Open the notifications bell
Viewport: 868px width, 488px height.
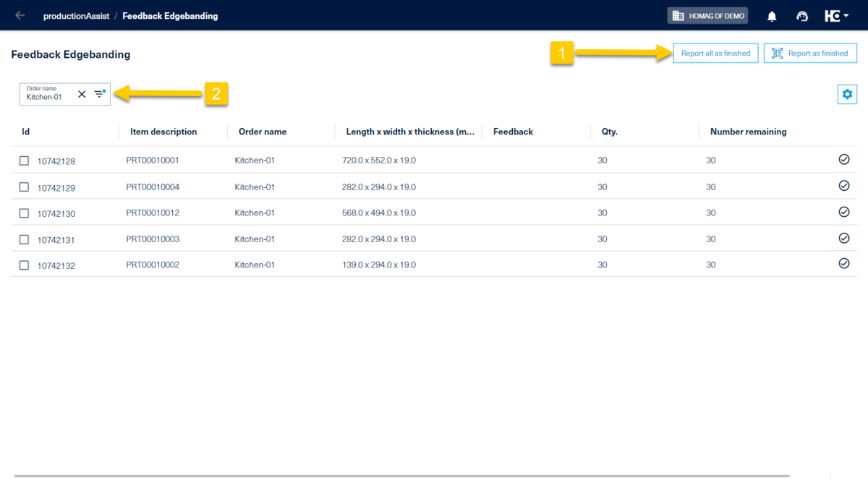click(771, 15)
